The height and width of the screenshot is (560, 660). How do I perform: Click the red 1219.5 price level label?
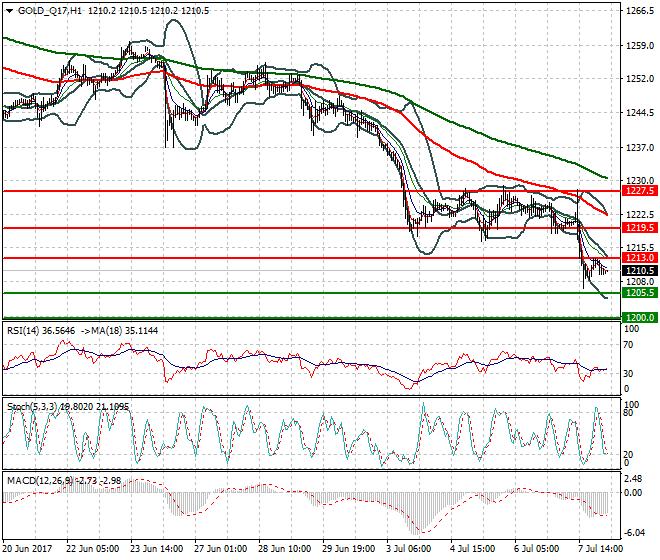tap(639, 228)
